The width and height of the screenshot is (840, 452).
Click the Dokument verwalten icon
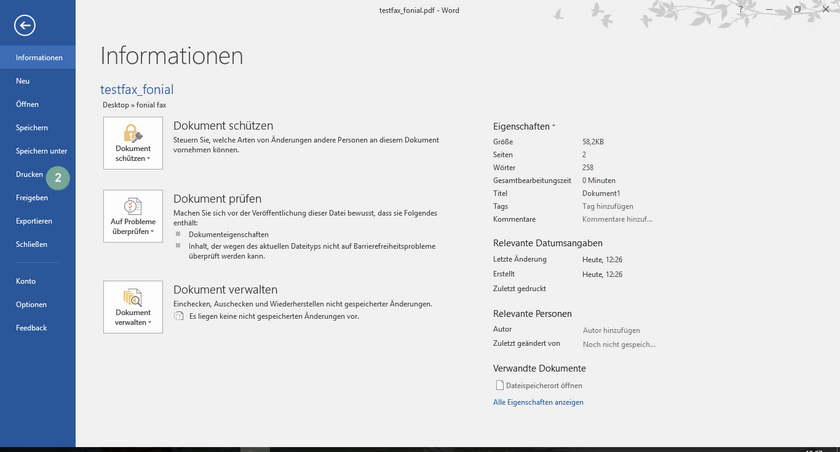132,297
